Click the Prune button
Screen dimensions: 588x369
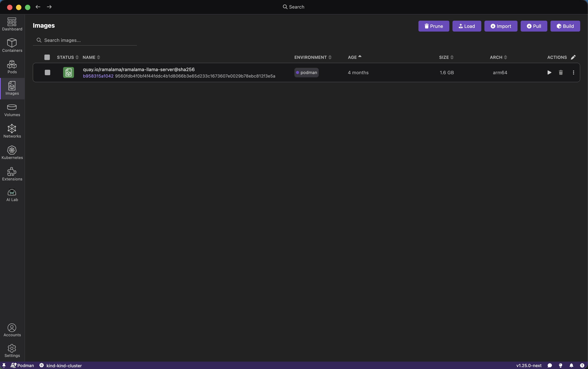pyautogui.click(x=434, y=26)
